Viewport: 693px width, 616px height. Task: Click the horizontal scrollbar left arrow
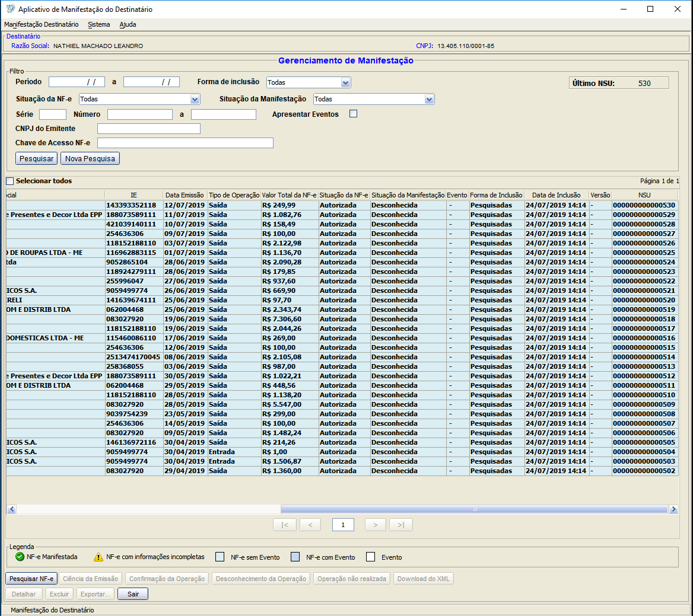click(11, 509)
